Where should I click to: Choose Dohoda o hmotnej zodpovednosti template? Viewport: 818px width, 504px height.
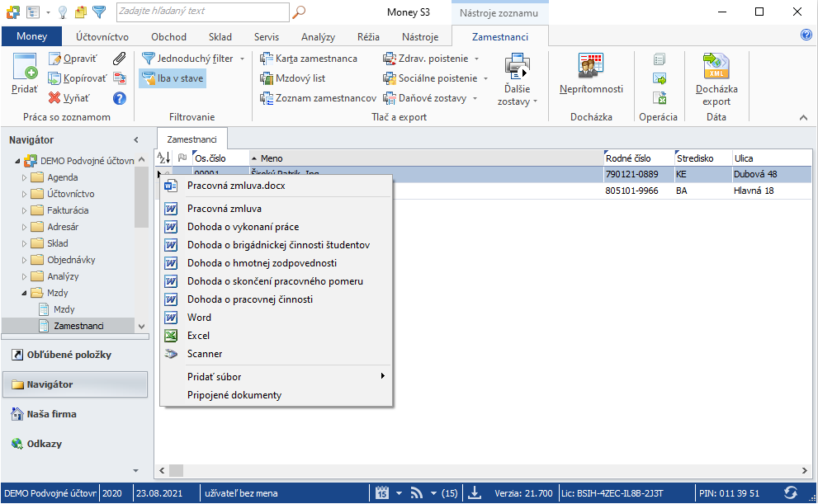(x=276, y=263)
